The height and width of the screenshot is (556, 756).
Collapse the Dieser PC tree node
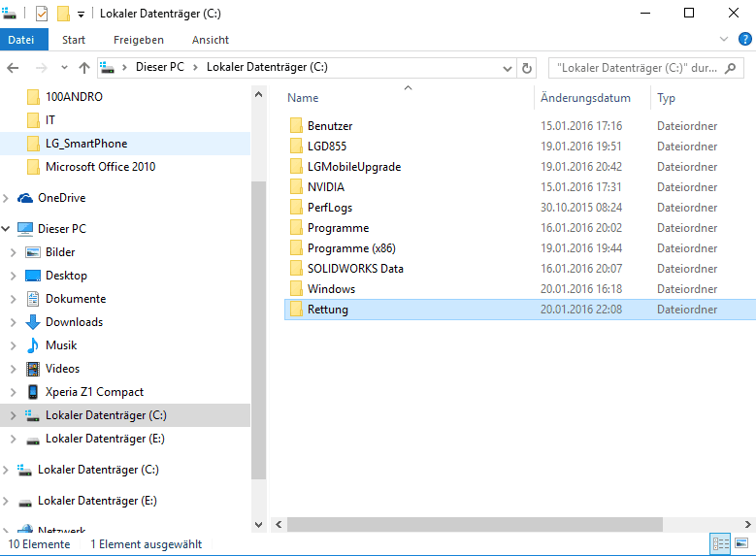6,229
